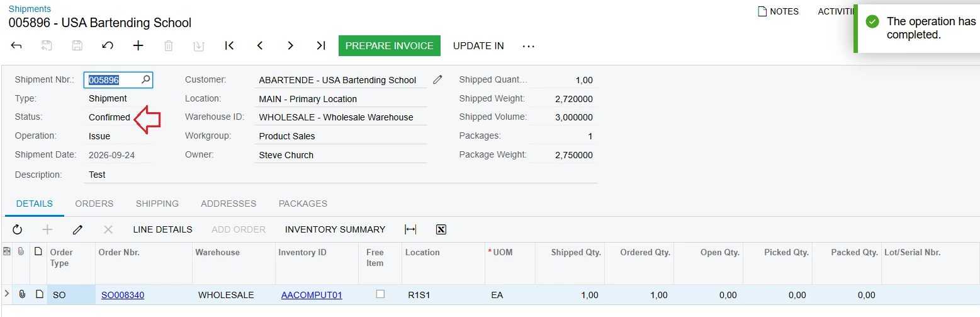Viewport: 980px width, 317px height.
Task: Click the back arrow icon in toolbar
Action: 17,45
